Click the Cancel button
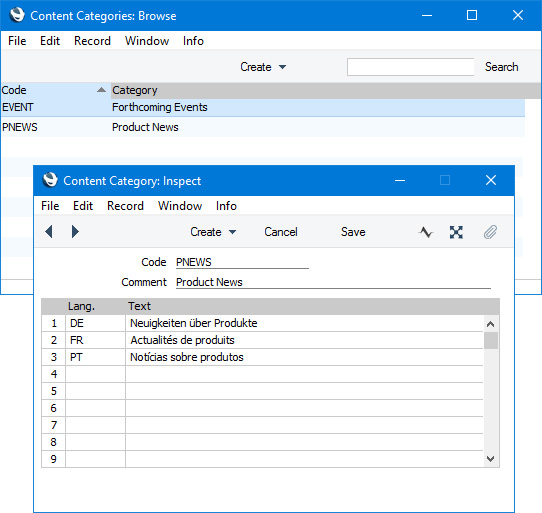 (x=281, y=232)
